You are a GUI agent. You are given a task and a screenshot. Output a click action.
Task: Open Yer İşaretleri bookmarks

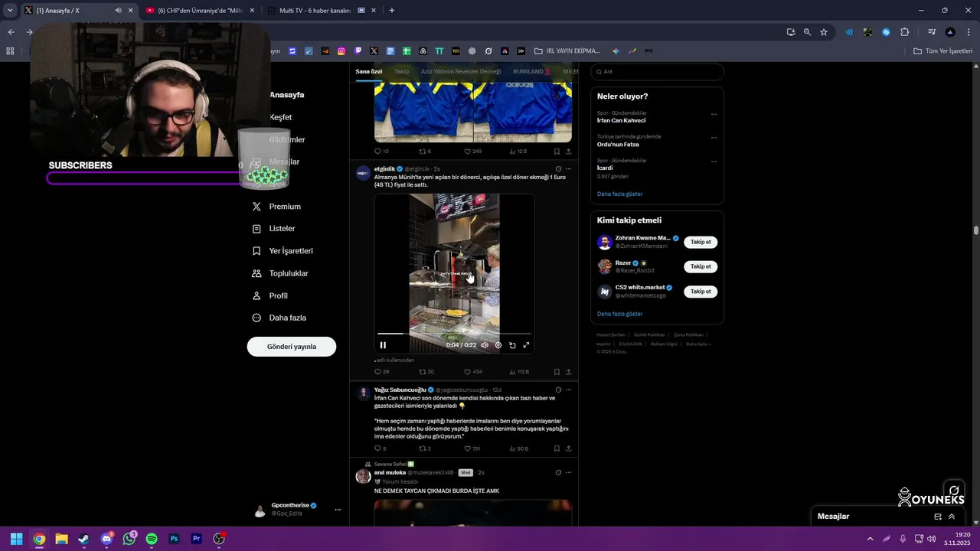pos(283,251)
